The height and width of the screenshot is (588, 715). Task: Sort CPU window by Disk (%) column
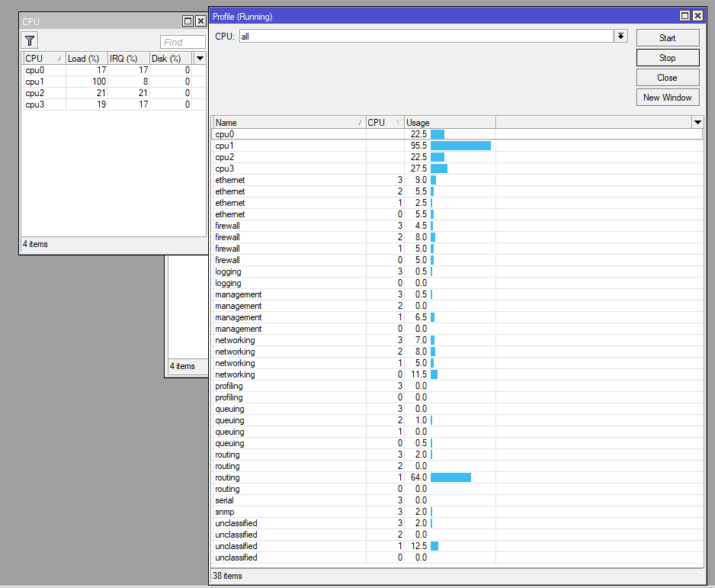point(171,59)
